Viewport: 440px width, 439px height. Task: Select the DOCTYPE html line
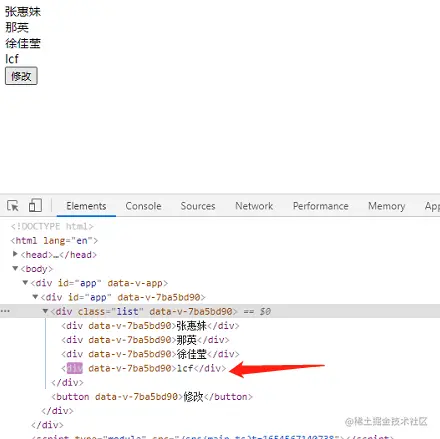click(52, 226)
